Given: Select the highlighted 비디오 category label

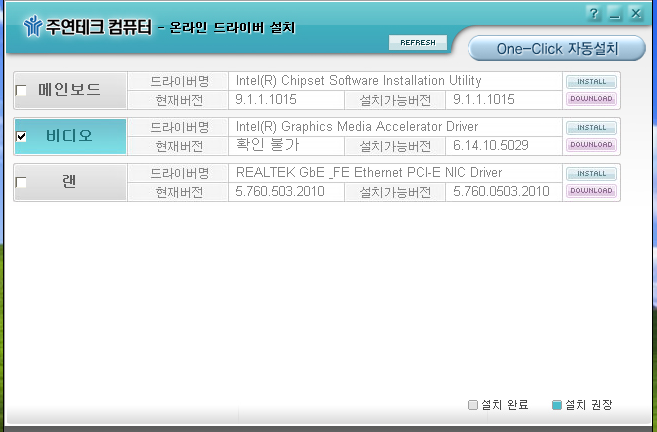Looking at the screenshot, I should pos(70,136).
